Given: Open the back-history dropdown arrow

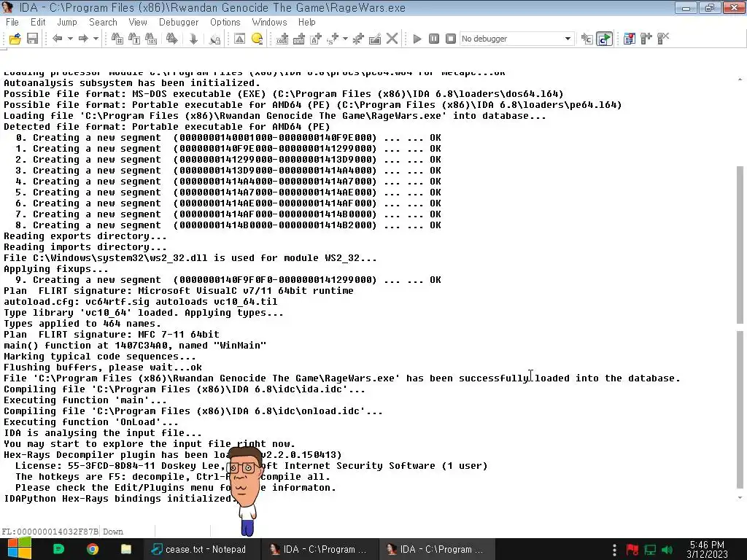Looking at the screenshot, I should click(70, 39).
